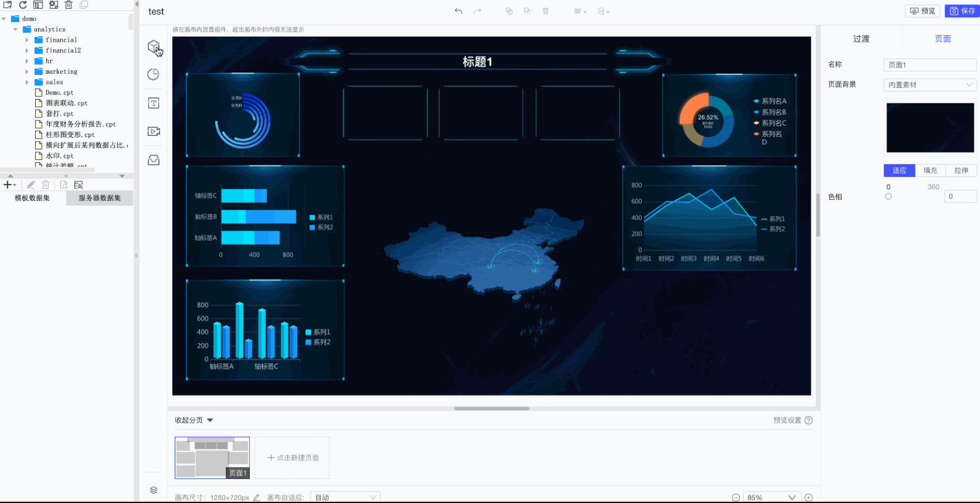Viewport: 980px width, 503px height.
Task: Zoom out with the minus circle
Action: tap(736, 497)
